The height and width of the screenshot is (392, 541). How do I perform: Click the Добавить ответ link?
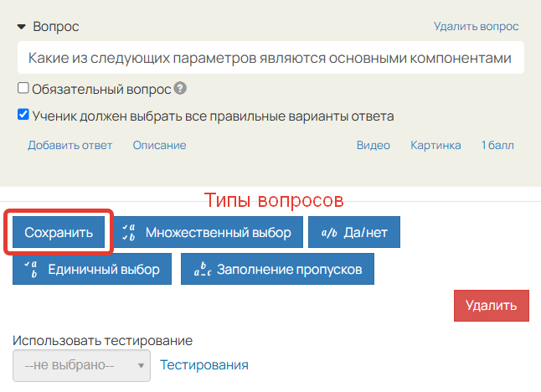point(70,145)
